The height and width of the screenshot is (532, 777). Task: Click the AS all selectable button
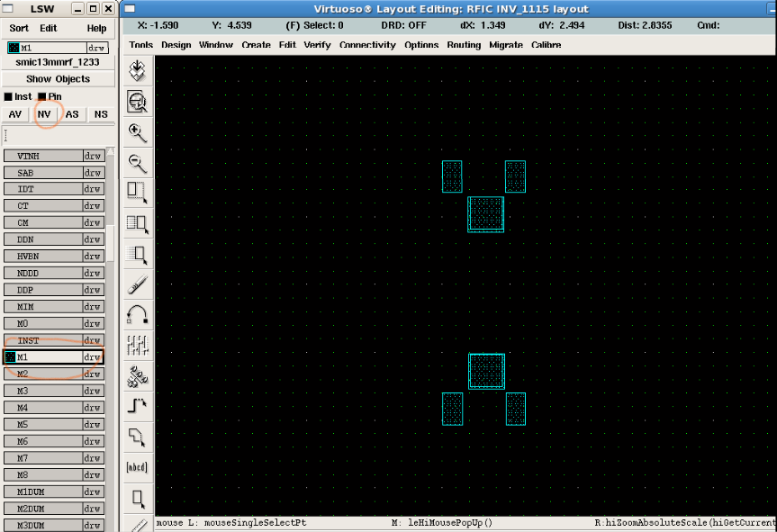point(72,114)
